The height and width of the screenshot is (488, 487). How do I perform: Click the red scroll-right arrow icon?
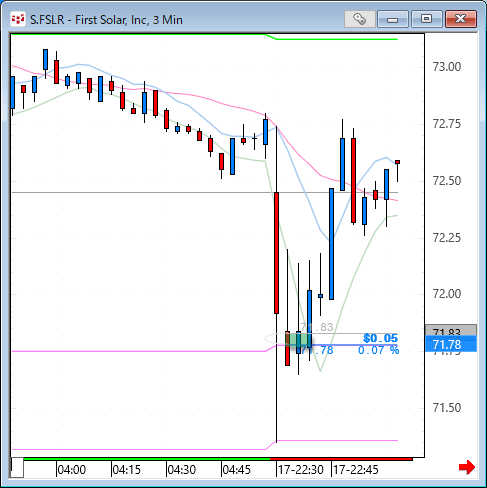467,467
